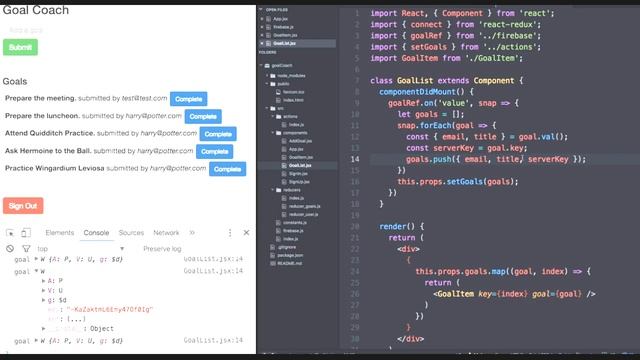Screen dimensions: 640x360
Task: Clear the console with the ban icon
Action: tap(10, 249)
